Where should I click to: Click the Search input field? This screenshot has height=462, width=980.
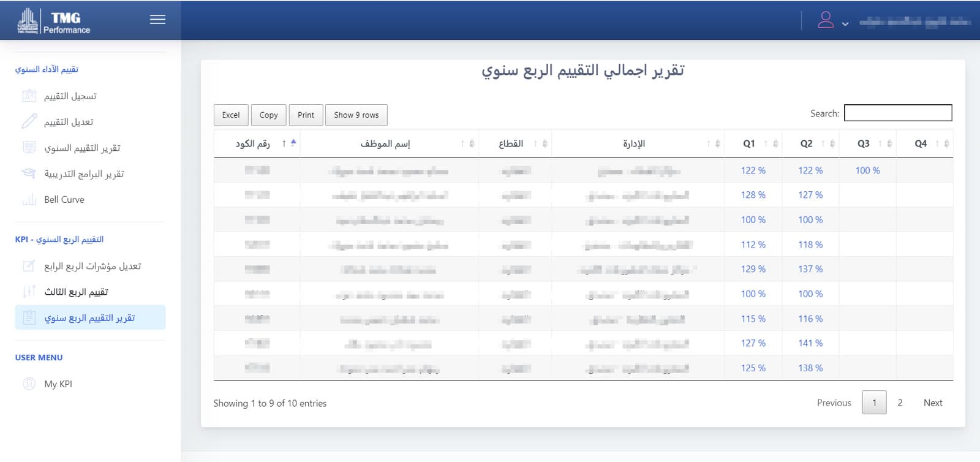pos(898,113)
